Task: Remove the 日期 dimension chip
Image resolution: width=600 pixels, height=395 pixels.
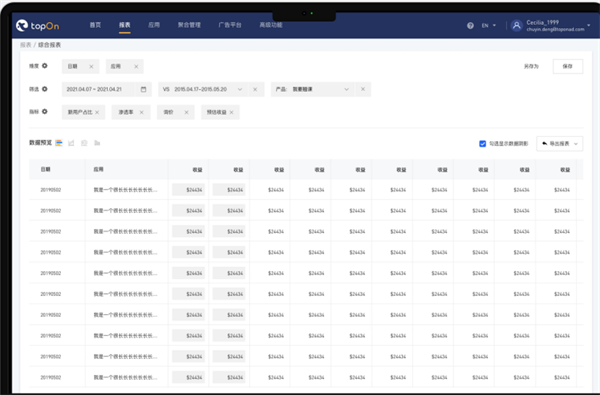Action: (91, 67)
